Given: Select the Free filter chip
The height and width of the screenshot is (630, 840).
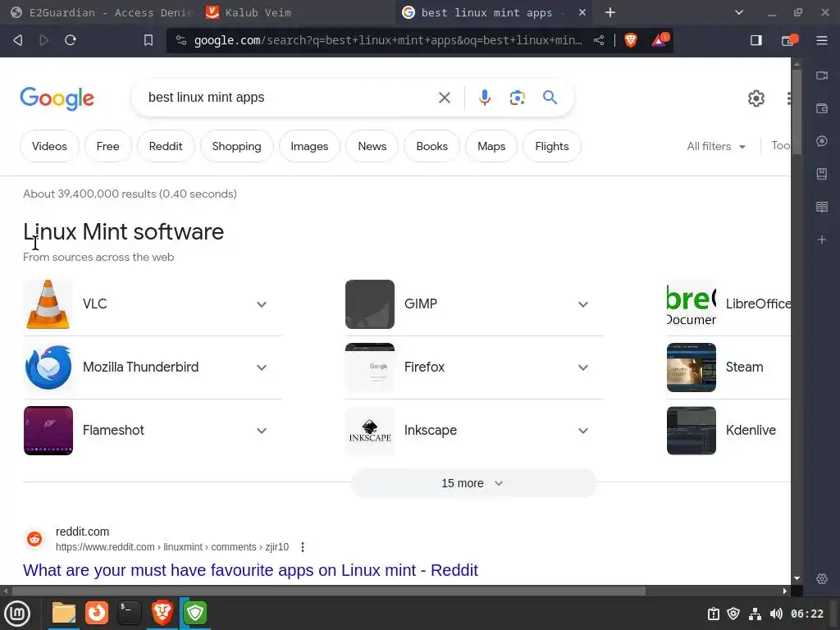Looking at the screenshot, I should [107, 146].
